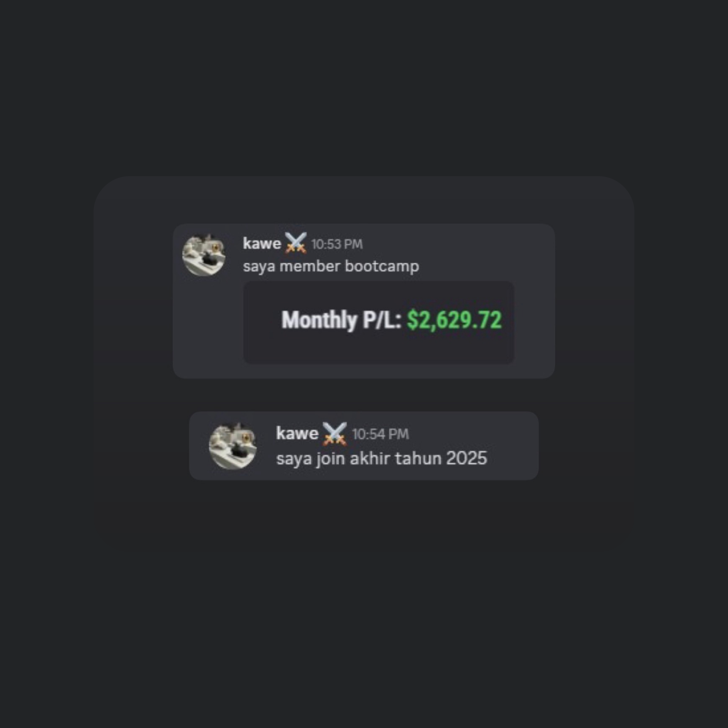Click the word 'bootcamp' in the first message
Viewport: 728px width, 728px height.
pos(382,267)
